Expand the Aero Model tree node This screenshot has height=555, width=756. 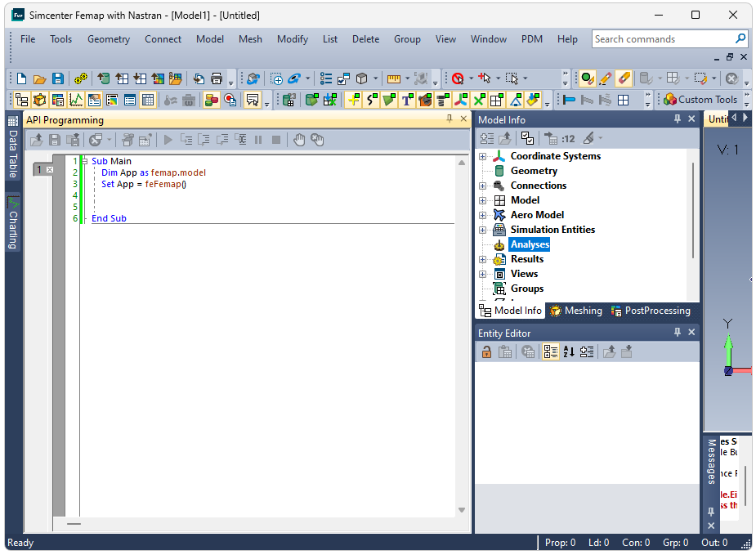pyautogui.click(x=483, y=215)
